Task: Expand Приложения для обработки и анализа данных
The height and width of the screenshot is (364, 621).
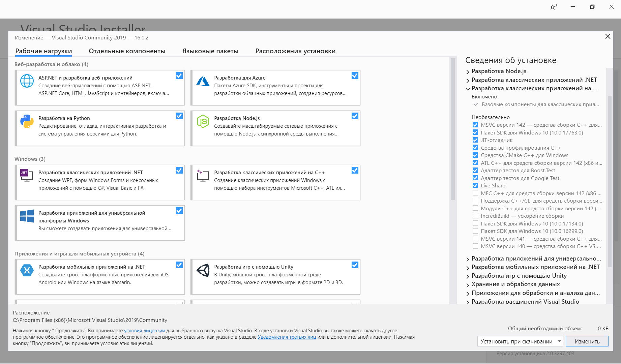Action: coord(468,293)
